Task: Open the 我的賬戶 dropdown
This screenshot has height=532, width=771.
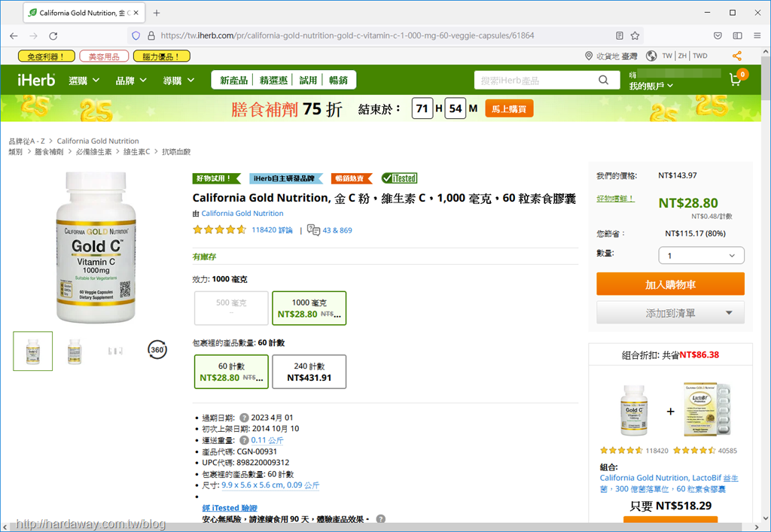Action: coord(651,86)
